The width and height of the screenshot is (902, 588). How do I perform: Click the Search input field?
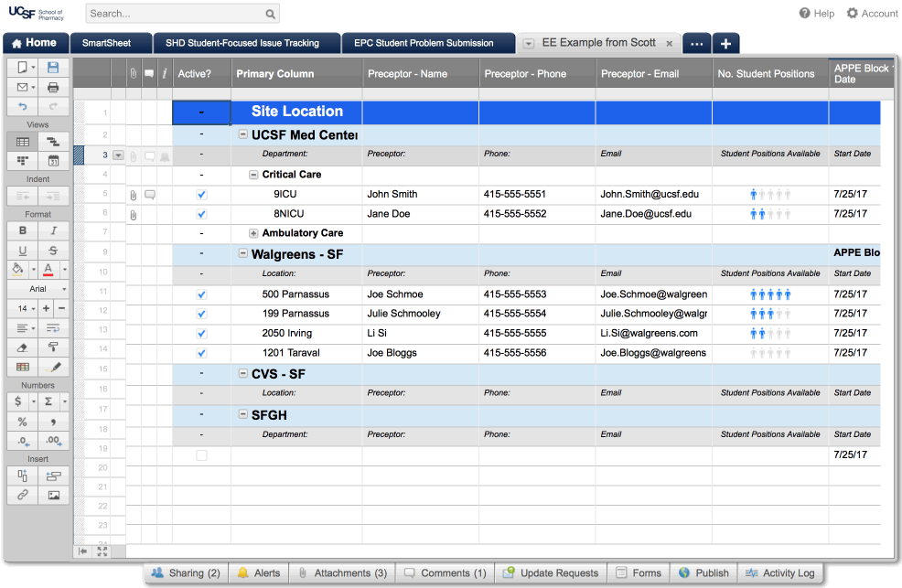tap(176, 14)
